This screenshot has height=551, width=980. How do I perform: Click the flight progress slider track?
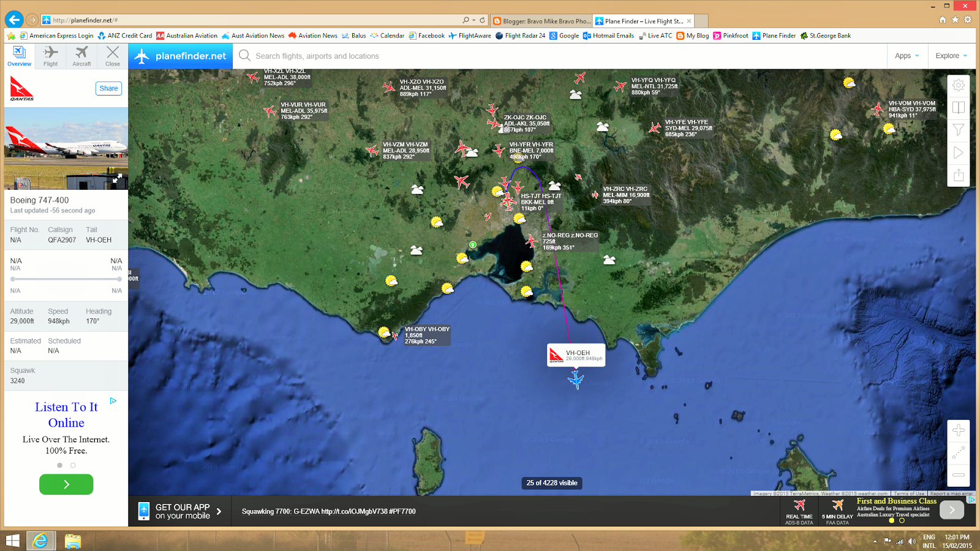tap(66, 279)
